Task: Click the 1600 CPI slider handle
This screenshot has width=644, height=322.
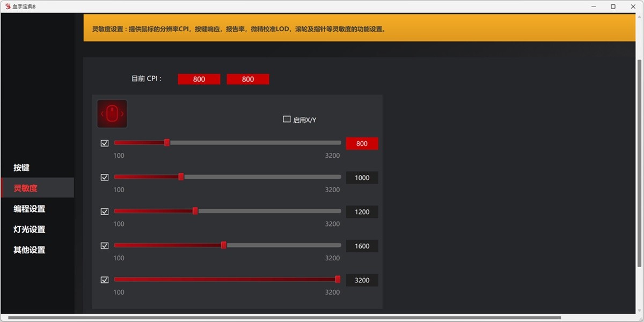Action: tap(224, 245)
